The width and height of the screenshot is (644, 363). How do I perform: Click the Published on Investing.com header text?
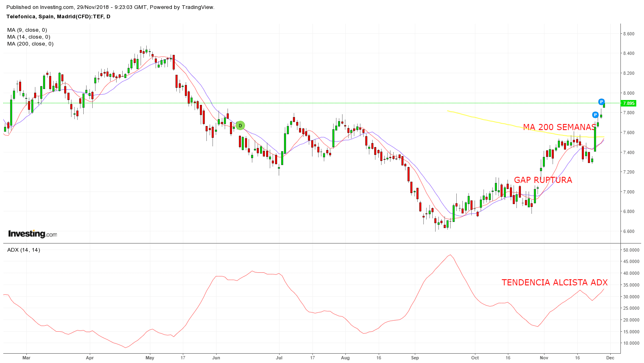(x=111, y=7)
